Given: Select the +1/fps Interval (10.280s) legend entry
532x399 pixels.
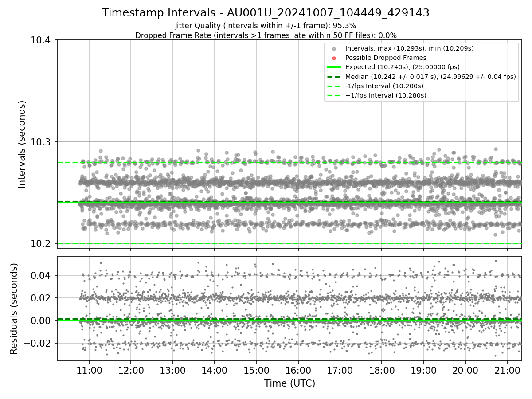Looking at the screenshot, I should click(x=386, y=95).
